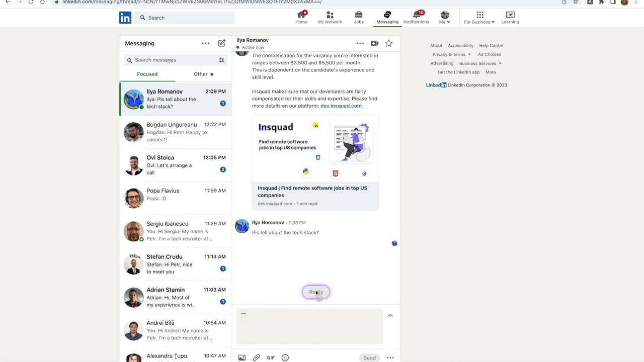644x362 pixels.
Task: Open the LinkedIn home logo
Action: pos(125,18)
